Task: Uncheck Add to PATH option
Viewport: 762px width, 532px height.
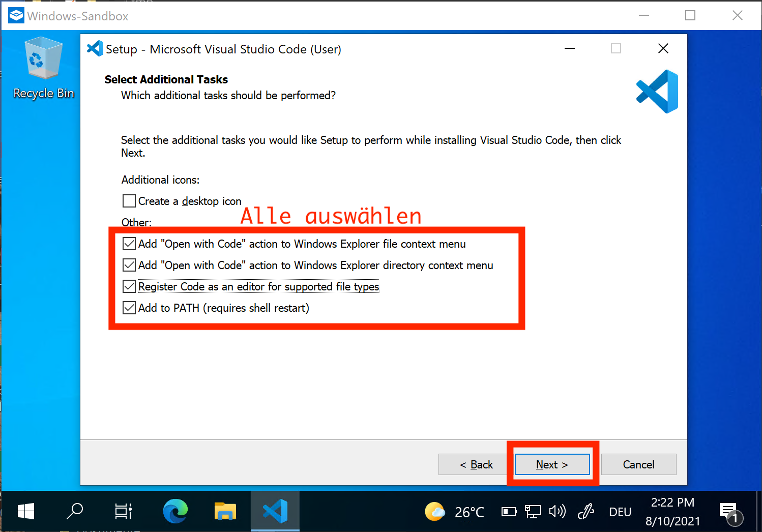Action: point(129,308)
